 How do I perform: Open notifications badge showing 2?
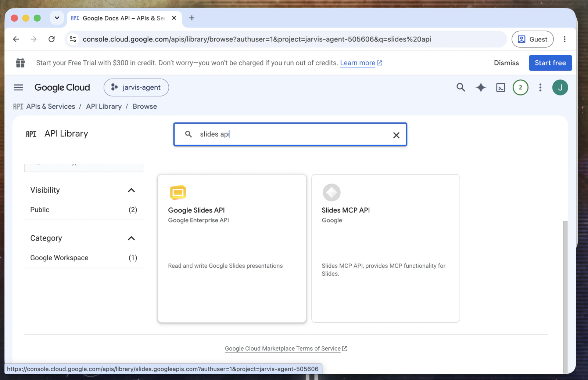[x=520, y=87]
